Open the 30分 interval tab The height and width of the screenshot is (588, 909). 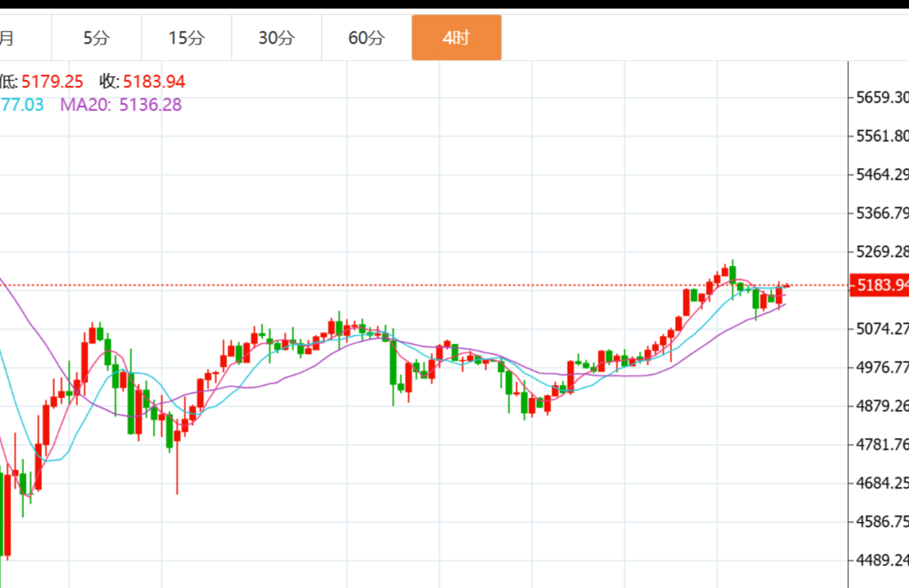pos(276,38)
